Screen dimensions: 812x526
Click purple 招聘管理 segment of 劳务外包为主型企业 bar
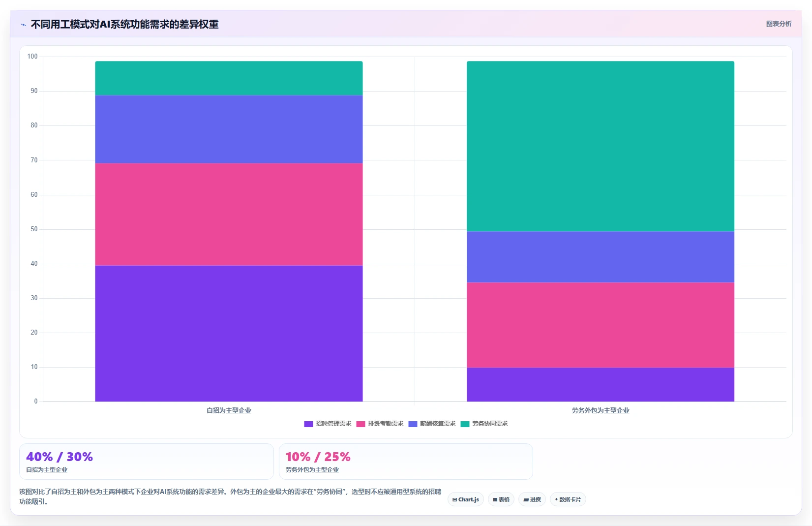pyautogui.click(x=601, y=385)
